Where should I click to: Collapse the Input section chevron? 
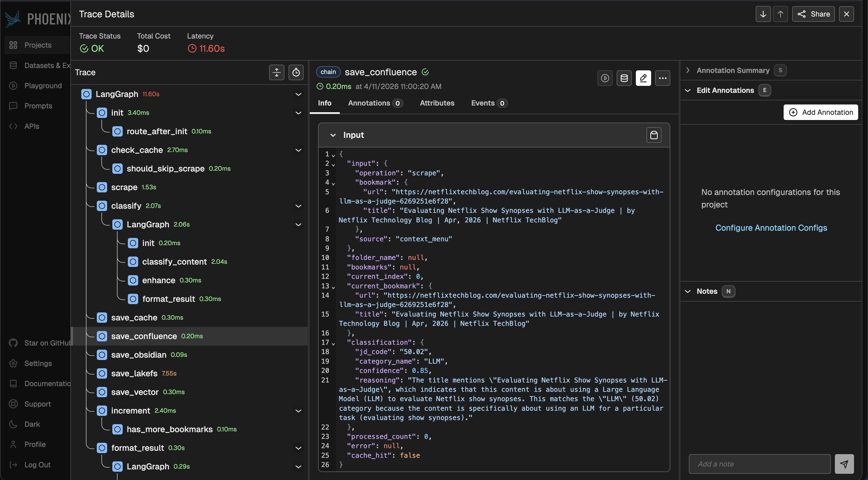click(x=333, y=135)
